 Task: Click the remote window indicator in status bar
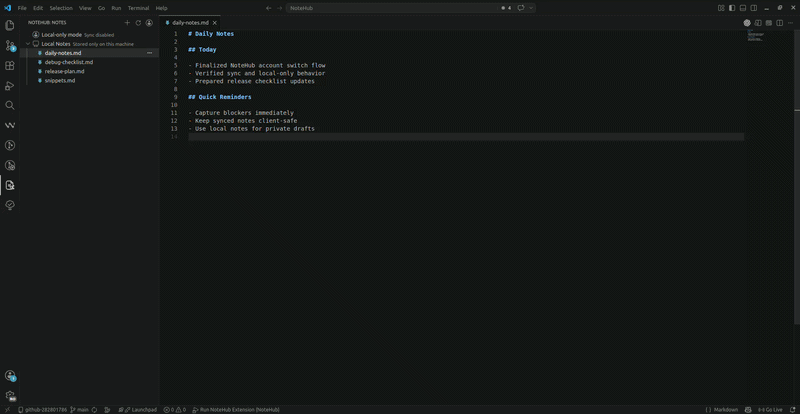[x=7, y=409]
